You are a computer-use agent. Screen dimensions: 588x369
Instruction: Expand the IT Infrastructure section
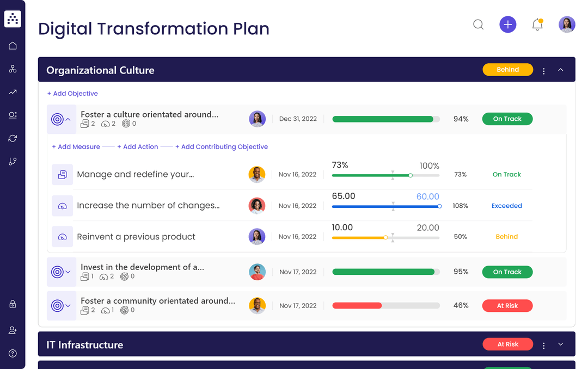pyautogui.click(x=560, y=344)
